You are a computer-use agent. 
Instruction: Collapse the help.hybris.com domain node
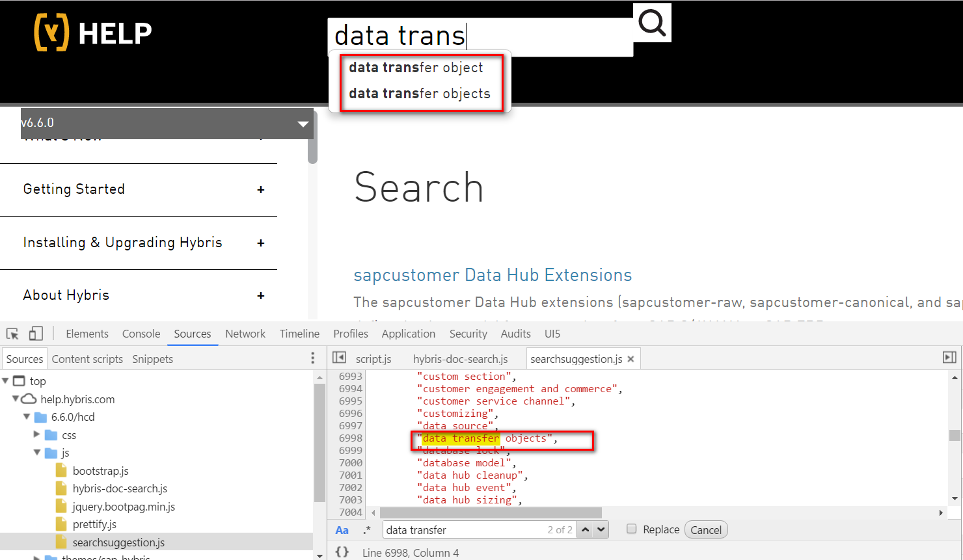tap(15, 399)
